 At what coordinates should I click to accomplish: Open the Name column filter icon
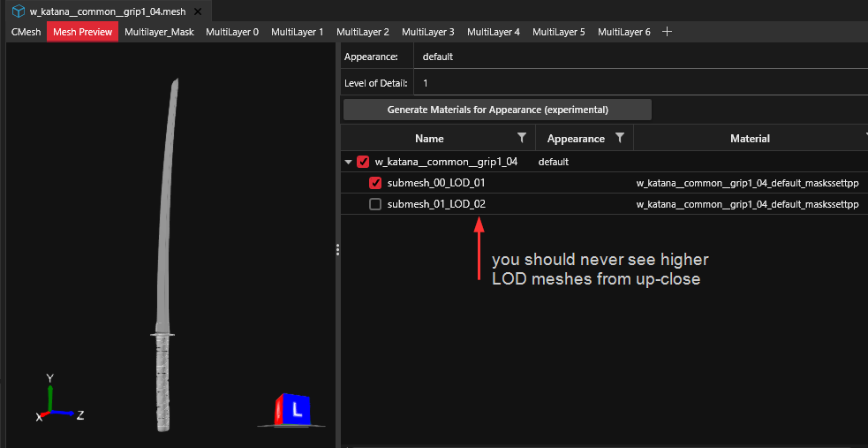coord(522,138)
